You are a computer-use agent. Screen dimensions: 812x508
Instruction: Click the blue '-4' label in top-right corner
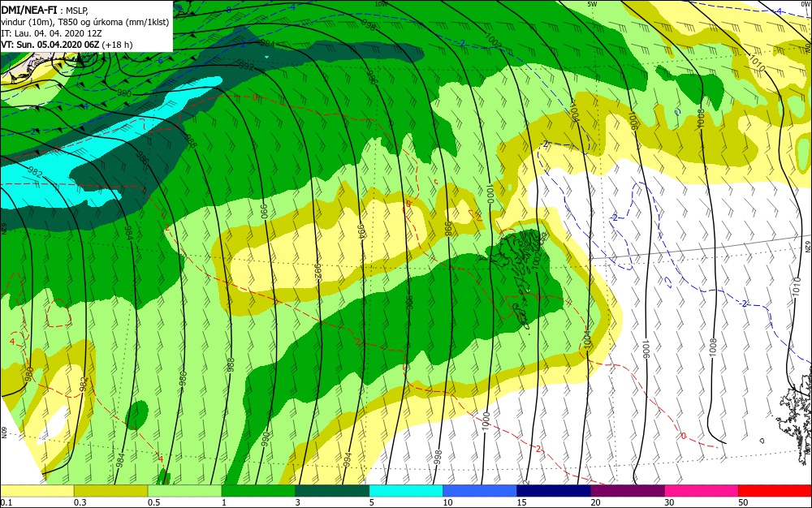point(779,11)
